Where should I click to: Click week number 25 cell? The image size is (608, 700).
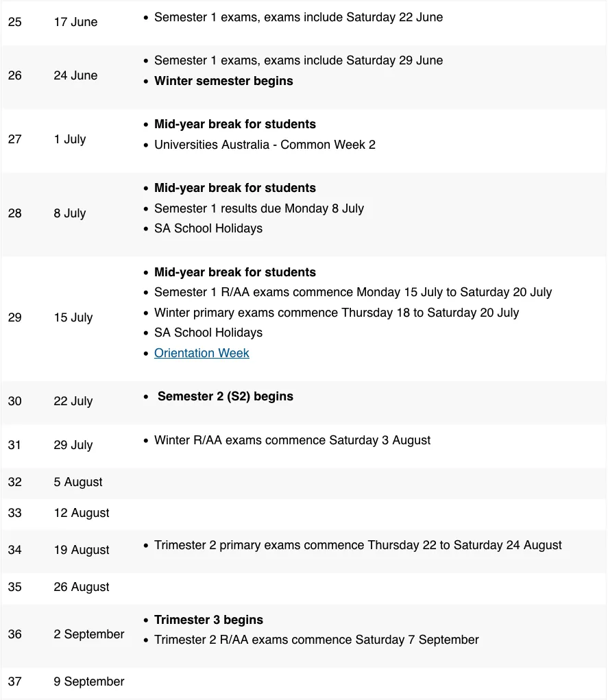(14, 22)
